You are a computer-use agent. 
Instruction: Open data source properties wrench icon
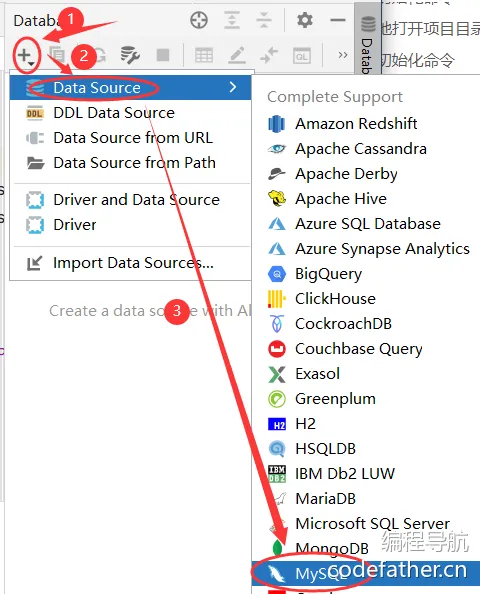[130, 55]
